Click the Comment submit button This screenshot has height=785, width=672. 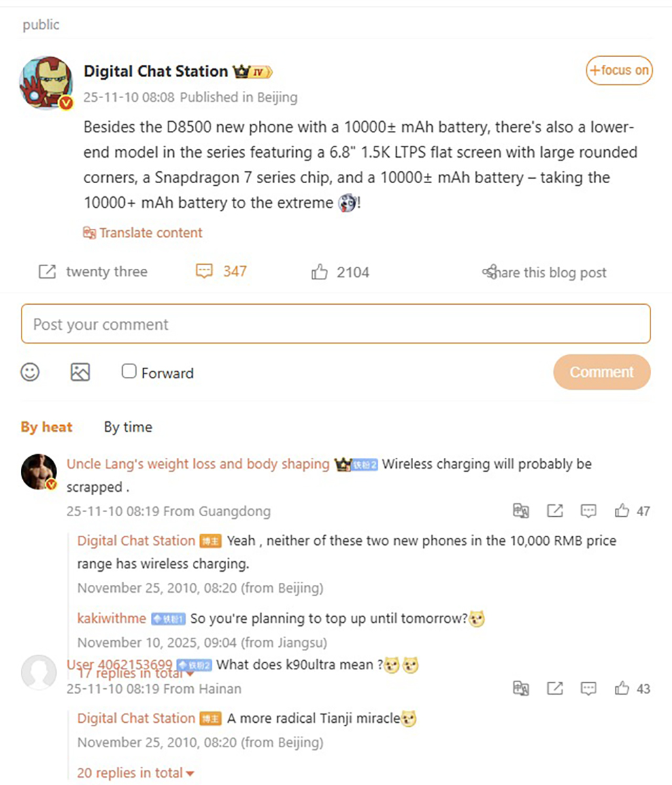tap(601, 372)
